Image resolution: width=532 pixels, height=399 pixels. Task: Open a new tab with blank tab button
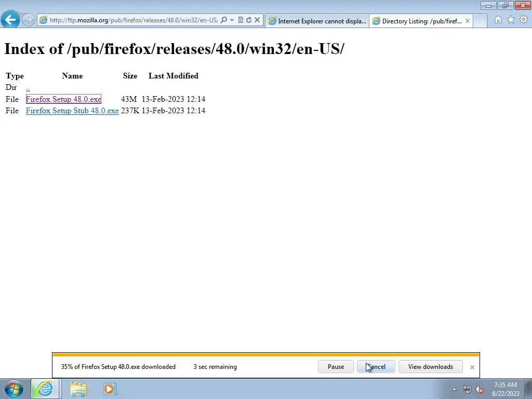pyautogui.click(x=480, y=21)
